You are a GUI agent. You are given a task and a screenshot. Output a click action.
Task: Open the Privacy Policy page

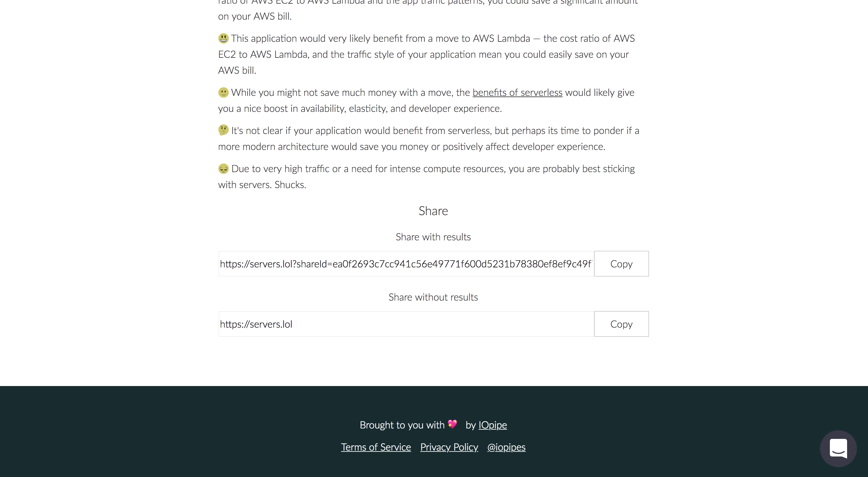click(x=449, y=447)
